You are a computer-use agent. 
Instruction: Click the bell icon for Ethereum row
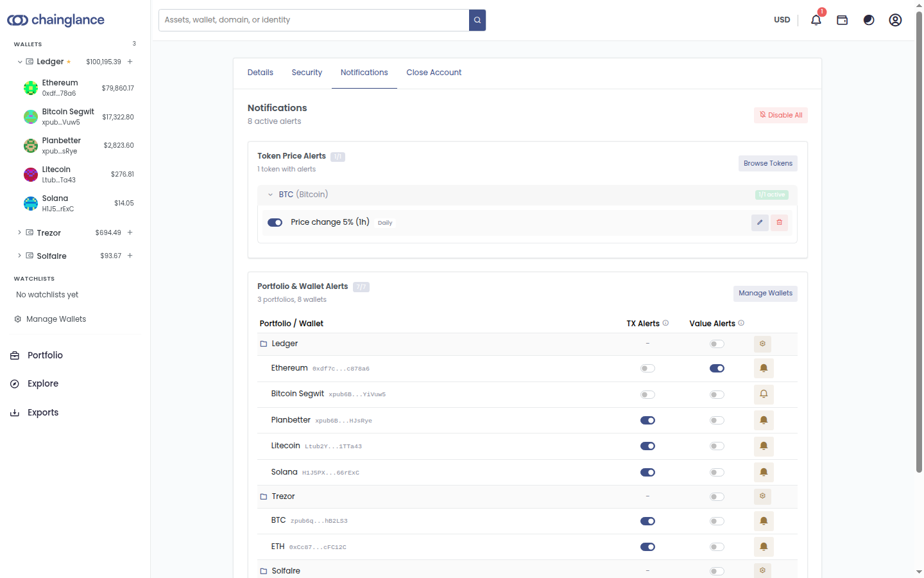[764, 368]
